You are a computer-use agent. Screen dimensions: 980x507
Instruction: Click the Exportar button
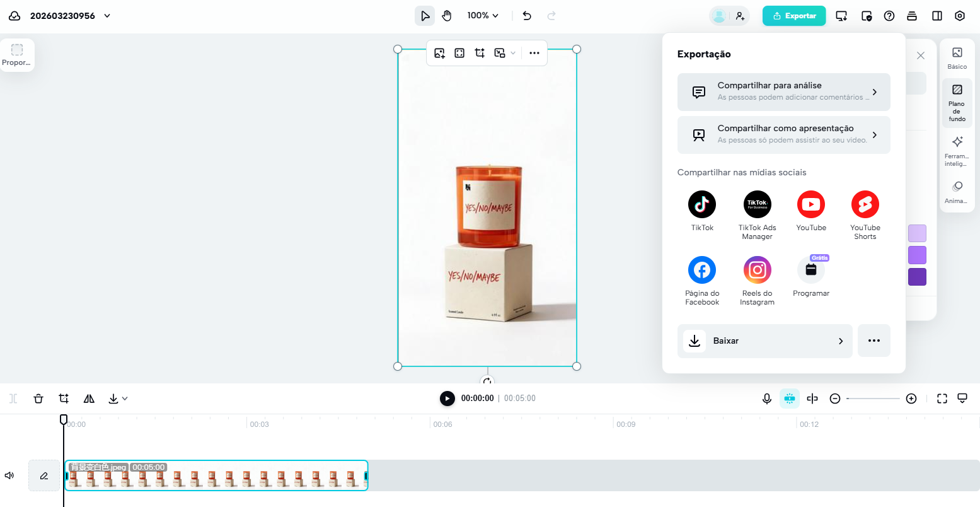pos(794,16)
